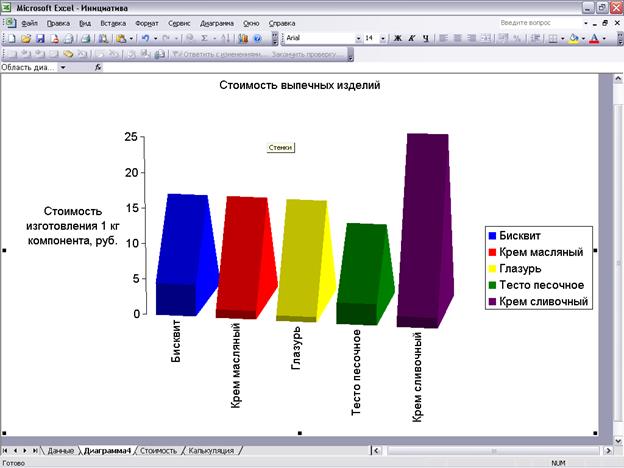Click the AutoSum sigma icon
The image size is (624, 468).
coord(203,38)
